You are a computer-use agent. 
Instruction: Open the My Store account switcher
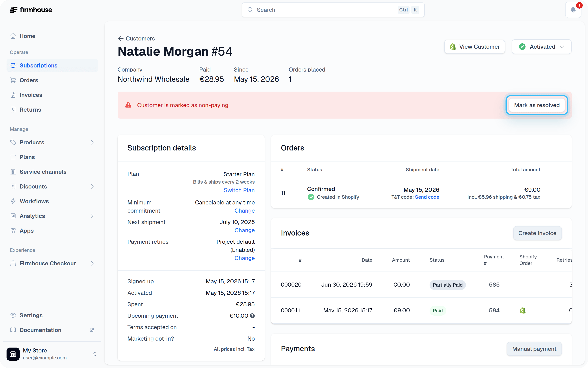tap(52, 354)
